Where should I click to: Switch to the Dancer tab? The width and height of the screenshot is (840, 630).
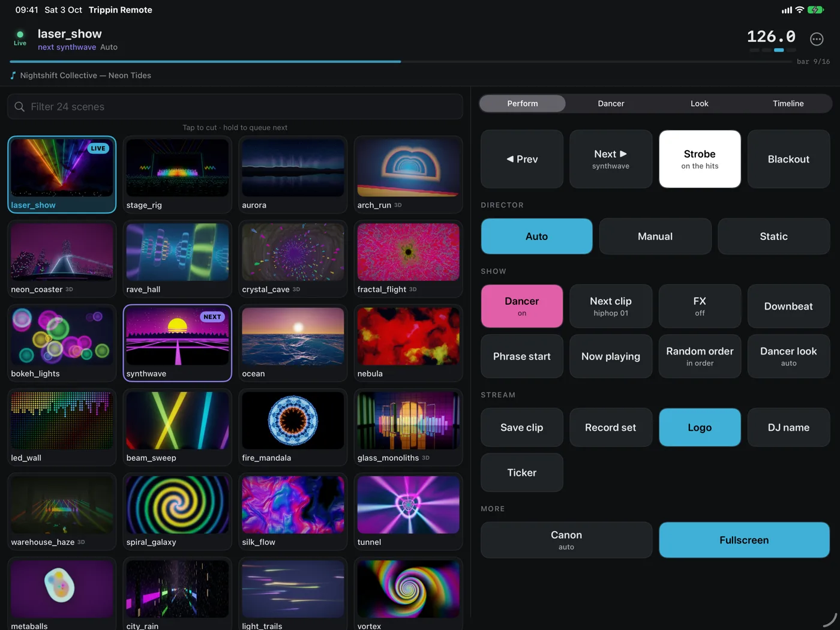[611, 103]
